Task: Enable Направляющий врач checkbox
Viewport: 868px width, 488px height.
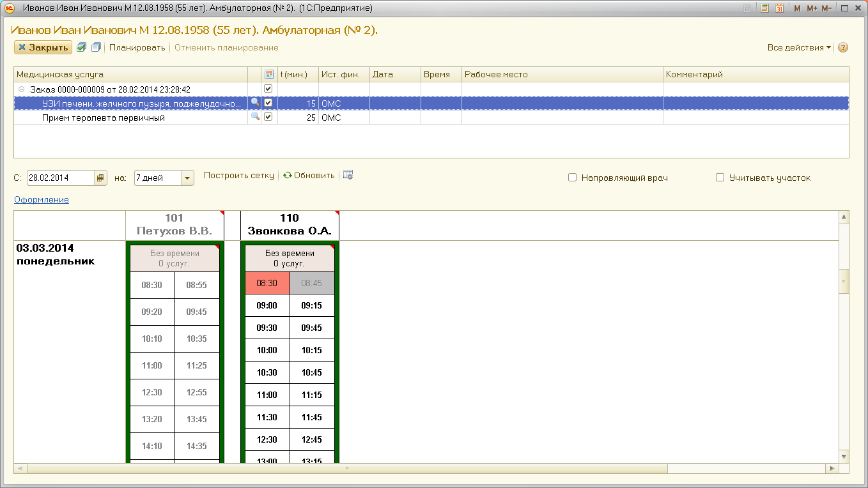Action: (573, 178)
